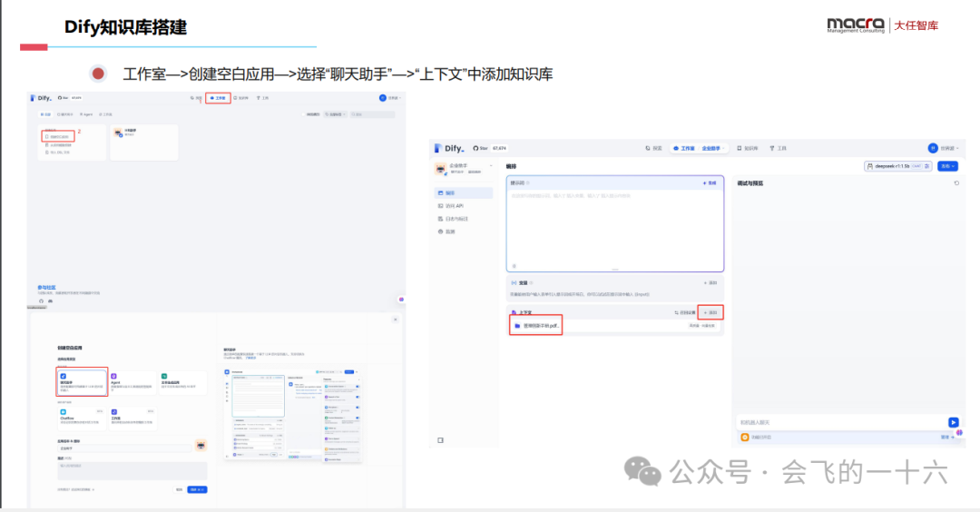
Task: Select the 聊天助手 filter tab in the studio list
Action: click(x=65, y=114)
